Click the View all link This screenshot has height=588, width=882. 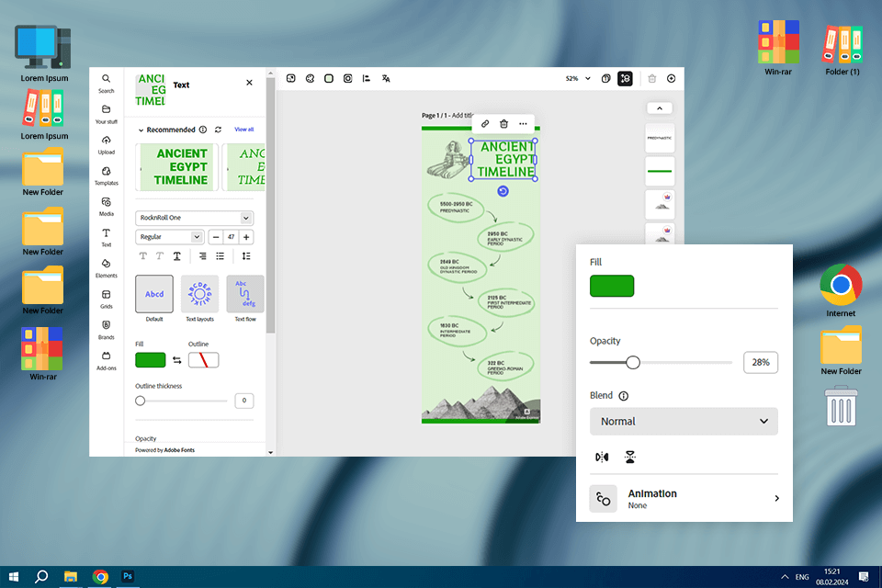point(244,130)
